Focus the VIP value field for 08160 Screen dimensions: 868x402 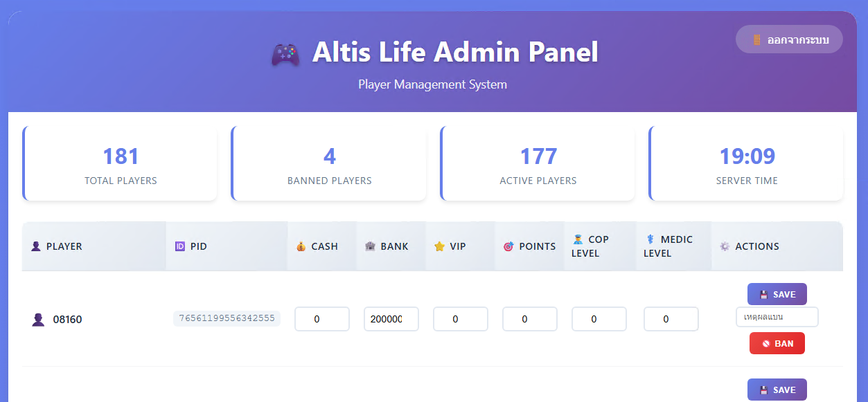pos(461,319)
